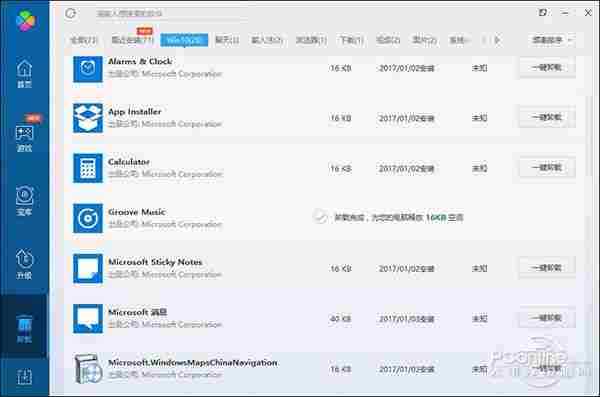Switch to the input method (2) tab
This screenshot has width=600, height=397.
click(x=267, y=40)
